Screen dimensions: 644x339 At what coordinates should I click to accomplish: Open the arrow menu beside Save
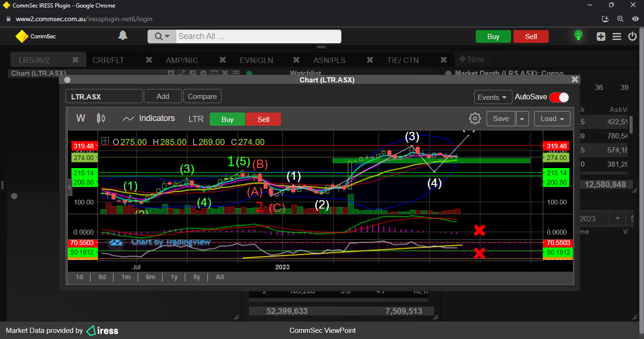pyautogui.click(x=522, y=119)
